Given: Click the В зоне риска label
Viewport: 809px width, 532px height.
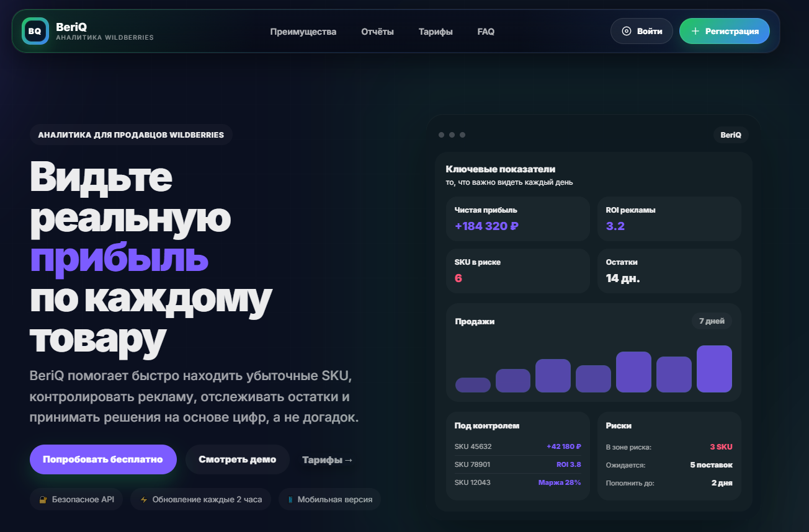Looking at the screenshot, I should [x=628, y=446].
